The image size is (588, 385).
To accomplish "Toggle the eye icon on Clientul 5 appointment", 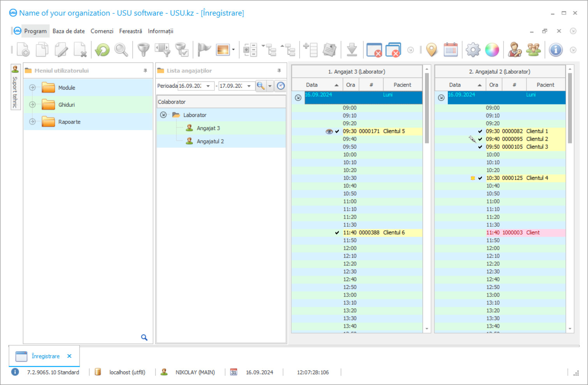I will coord(329,131).
